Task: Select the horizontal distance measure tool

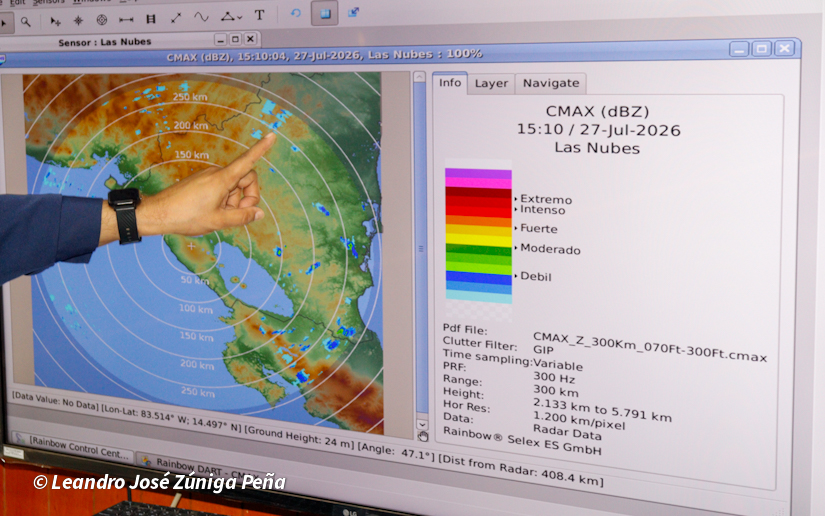Action: pyautogui.click(x=126, y=19)
